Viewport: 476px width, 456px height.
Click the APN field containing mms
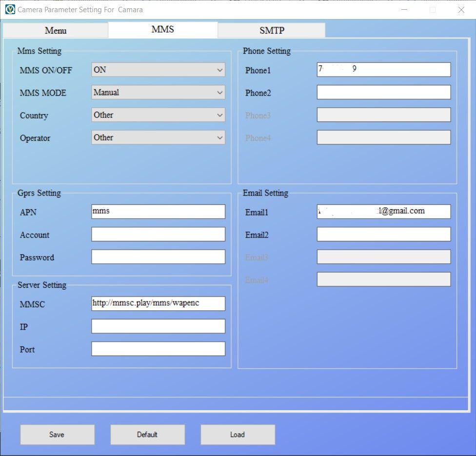[158, 212]
